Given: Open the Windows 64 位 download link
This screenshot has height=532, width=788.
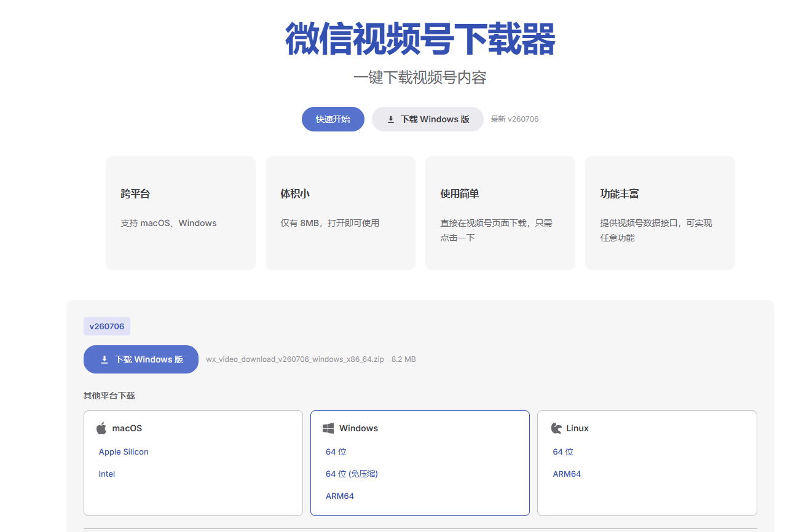Looking at the screenshot, I should click(336, 452).
